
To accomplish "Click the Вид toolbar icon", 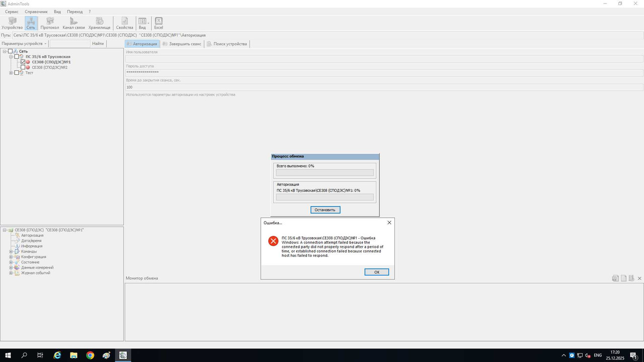I will click(142, 23).
